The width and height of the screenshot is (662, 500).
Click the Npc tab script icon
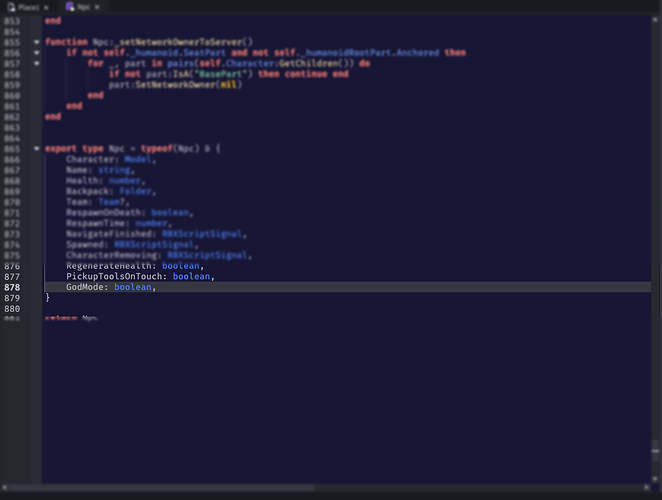coord(70,7)
